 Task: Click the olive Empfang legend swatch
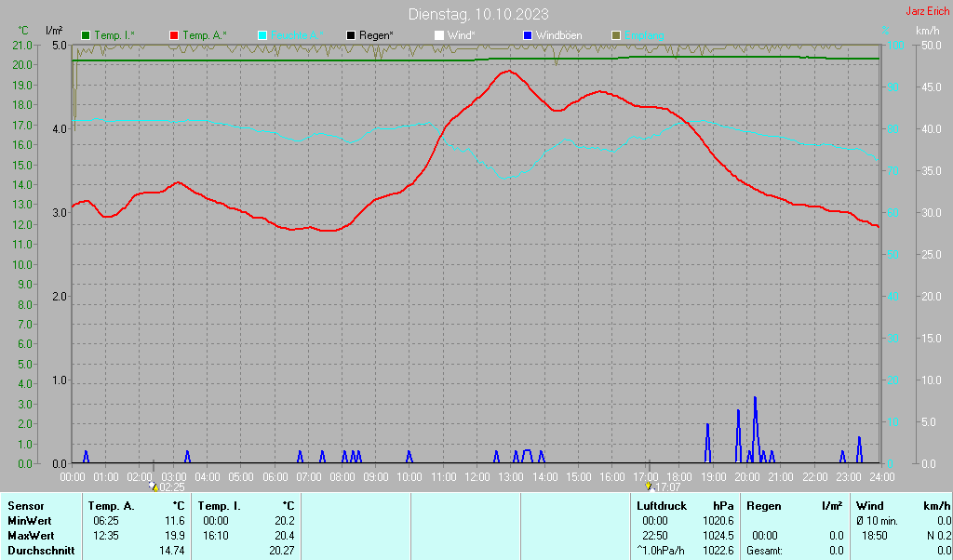pos(616,35)
